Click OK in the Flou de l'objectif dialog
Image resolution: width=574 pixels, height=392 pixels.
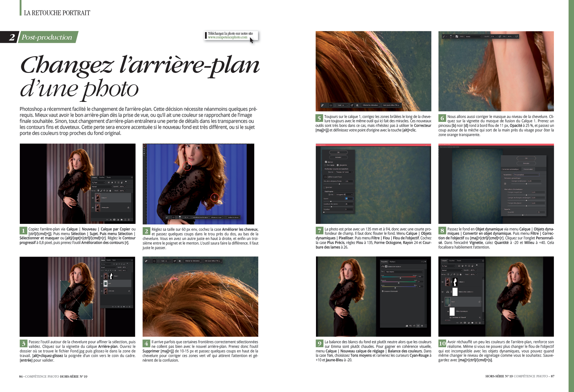(338, 152)
